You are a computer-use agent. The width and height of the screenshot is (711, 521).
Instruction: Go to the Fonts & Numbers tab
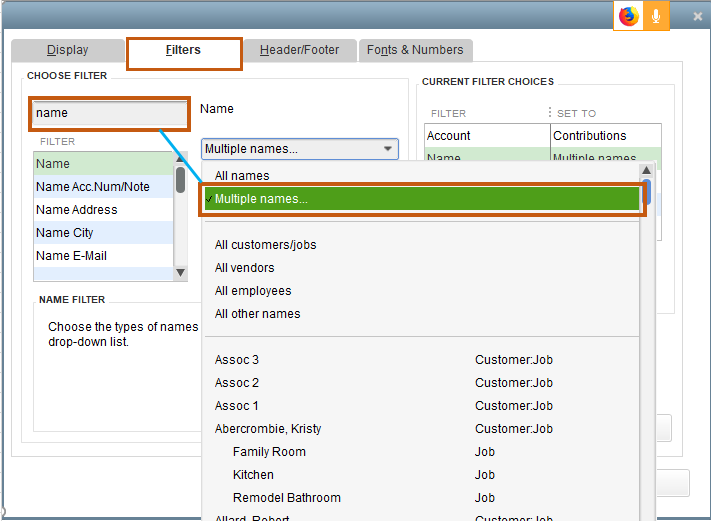pos(415,50)
